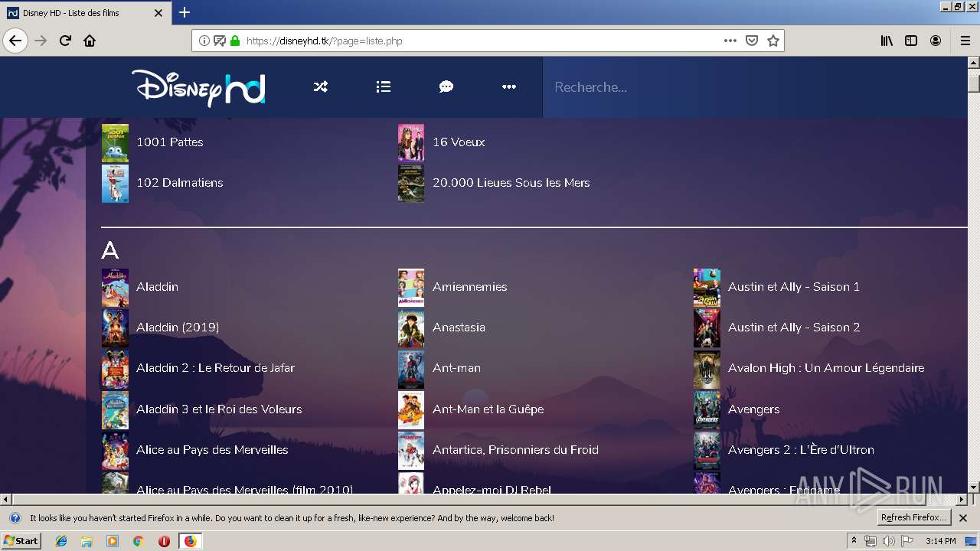The width and height of the screenshot is (980, 551).
Task: Open the Firefox library icon
Action: (887, 41)
